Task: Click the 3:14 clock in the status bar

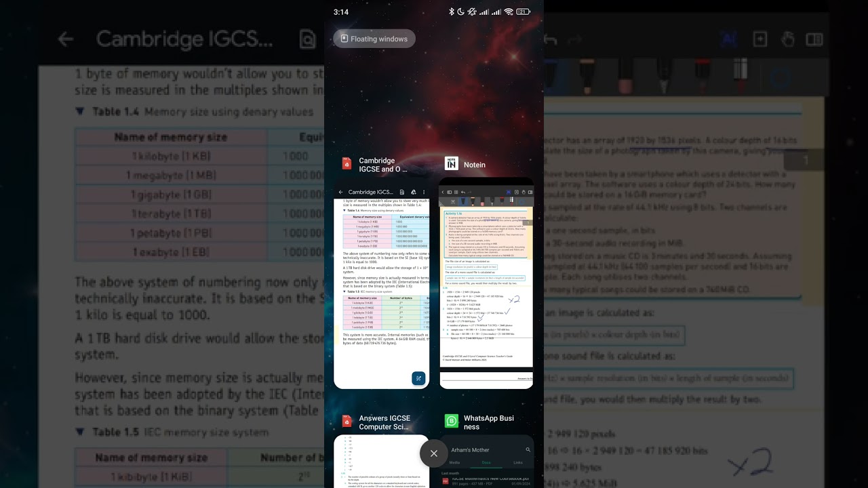Action: point(341,12)
